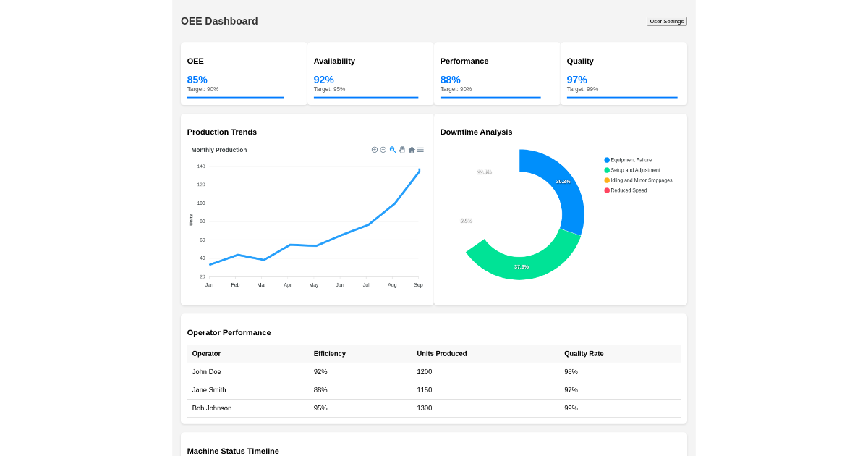Click the Availability progress bar

click(x=365, y=97)
